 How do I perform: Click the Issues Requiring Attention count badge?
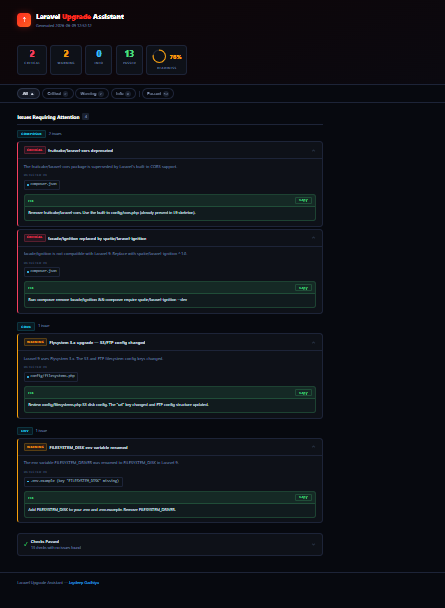pyautogui.click(x=85, y=117)
